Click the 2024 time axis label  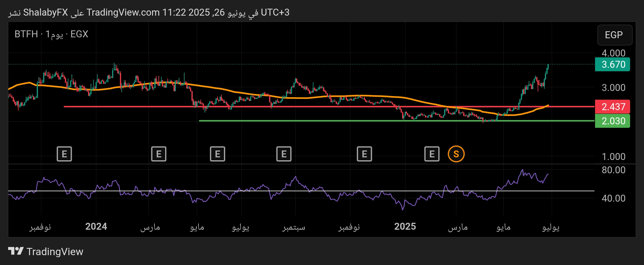96,226
